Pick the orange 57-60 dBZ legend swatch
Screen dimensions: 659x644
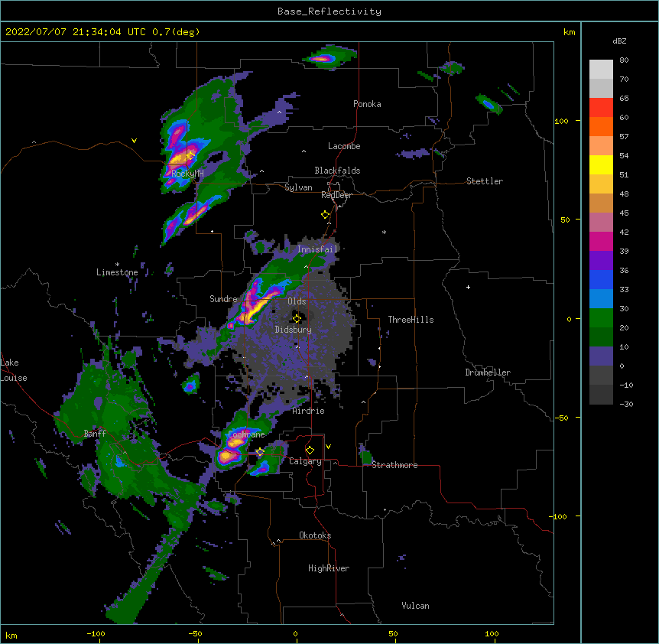tap(601, 126)
